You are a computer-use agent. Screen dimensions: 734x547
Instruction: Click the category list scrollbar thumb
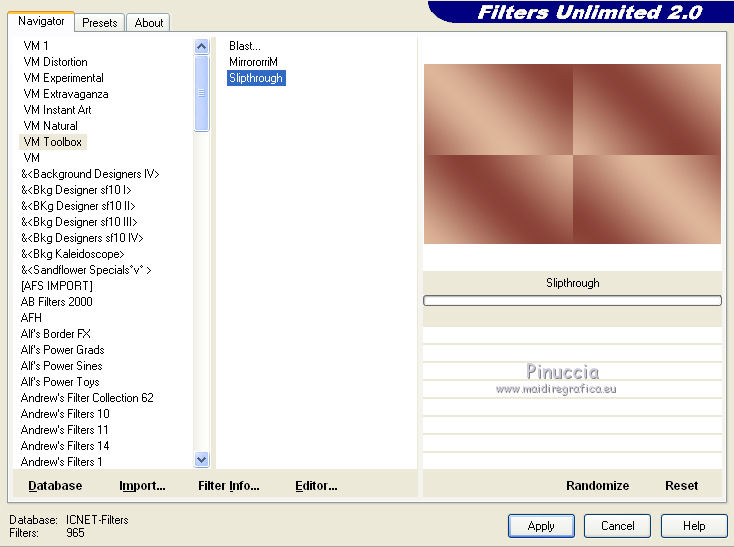[201, 94]
